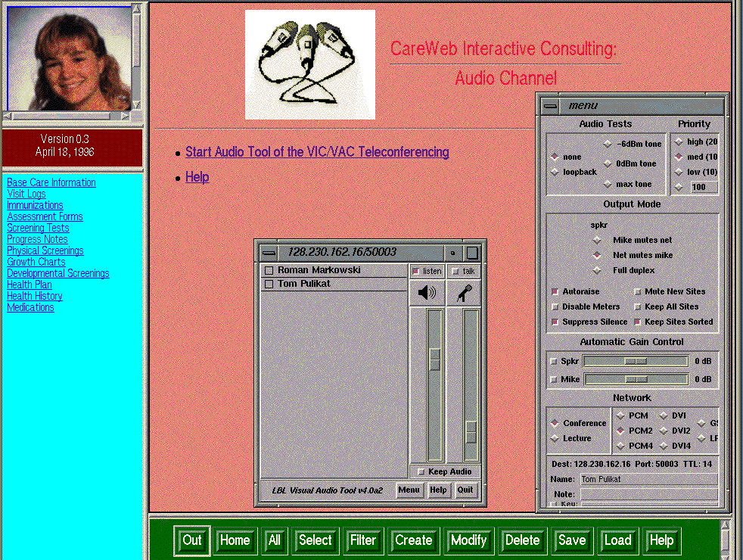Open the window menu of the menu window
743x560 pixels.
(551, 106)
